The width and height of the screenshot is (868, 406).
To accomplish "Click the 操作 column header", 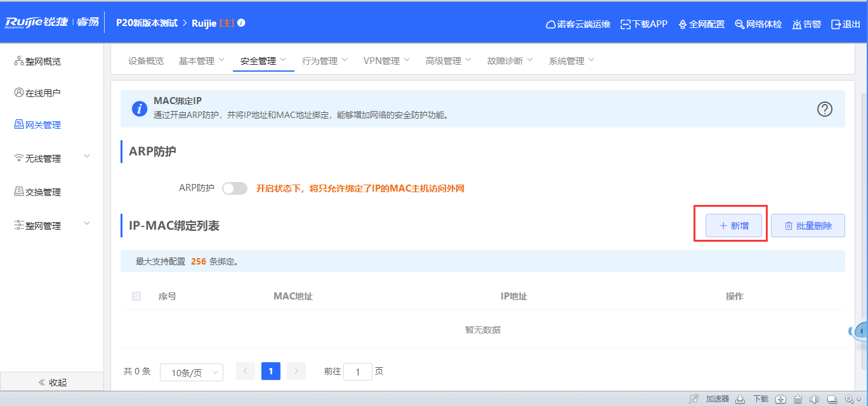I will 735,296.
